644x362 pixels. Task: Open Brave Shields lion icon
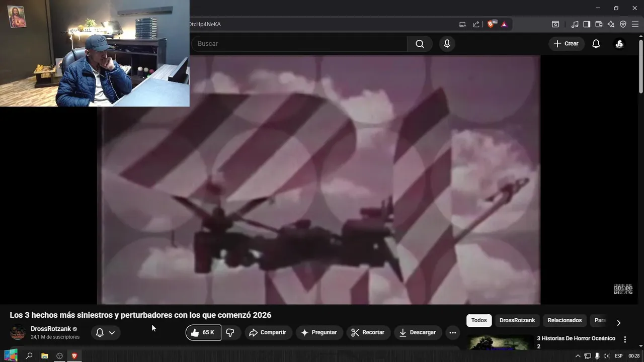(x=491, y=24)
